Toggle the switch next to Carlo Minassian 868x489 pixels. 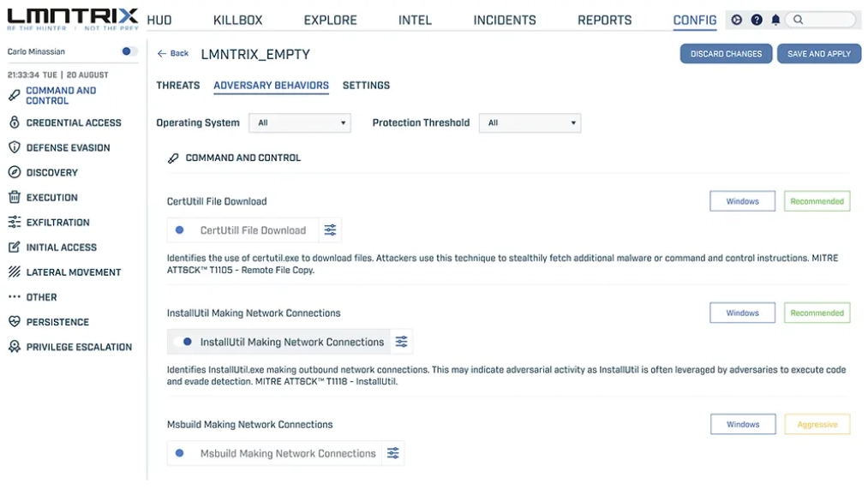coord(129,52)
